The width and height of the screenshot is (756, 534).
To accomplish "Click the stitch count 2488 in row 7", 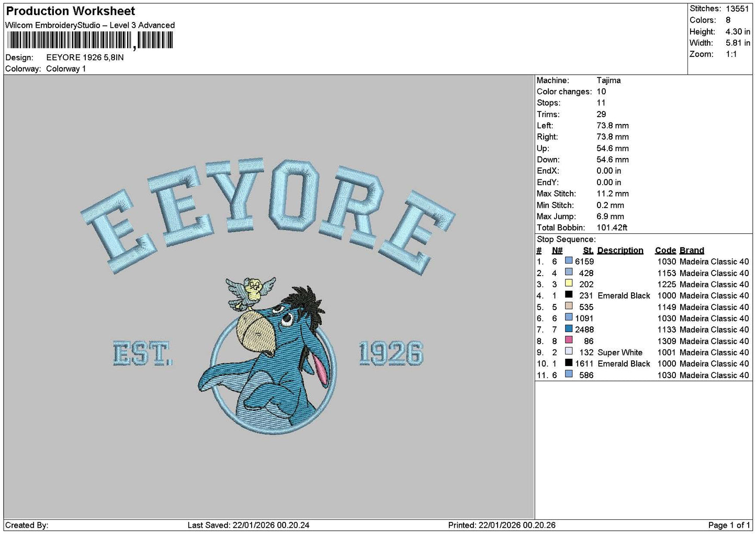I will (x=584, y=330).
